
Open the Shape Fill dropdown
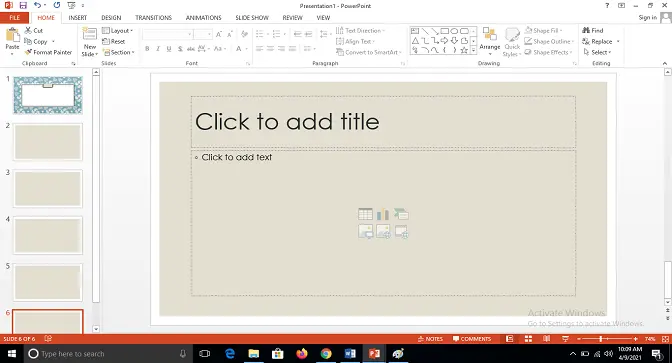(x=543, y=30)
